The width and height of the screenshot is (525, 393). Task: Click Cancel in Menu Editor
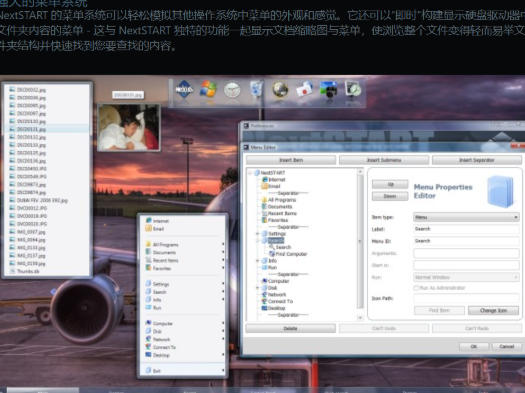(x=507, y=346)
